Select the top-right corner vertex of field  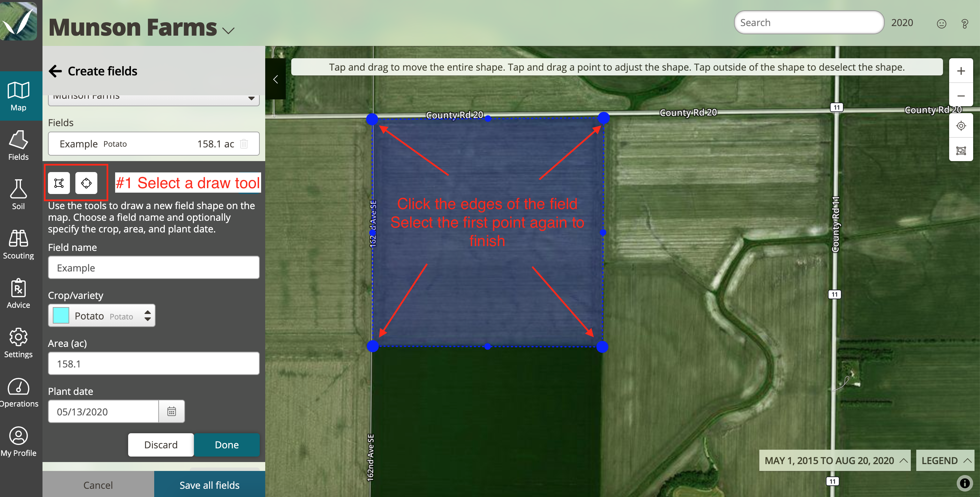pyautogui.click(x=603, y=118)
